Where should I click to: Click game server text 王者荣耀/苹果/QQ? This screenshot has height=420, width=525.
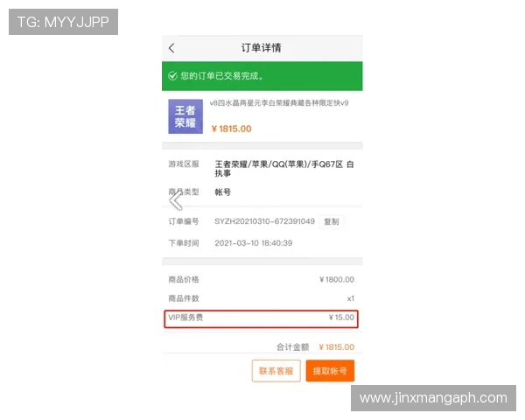coord(284,169)
